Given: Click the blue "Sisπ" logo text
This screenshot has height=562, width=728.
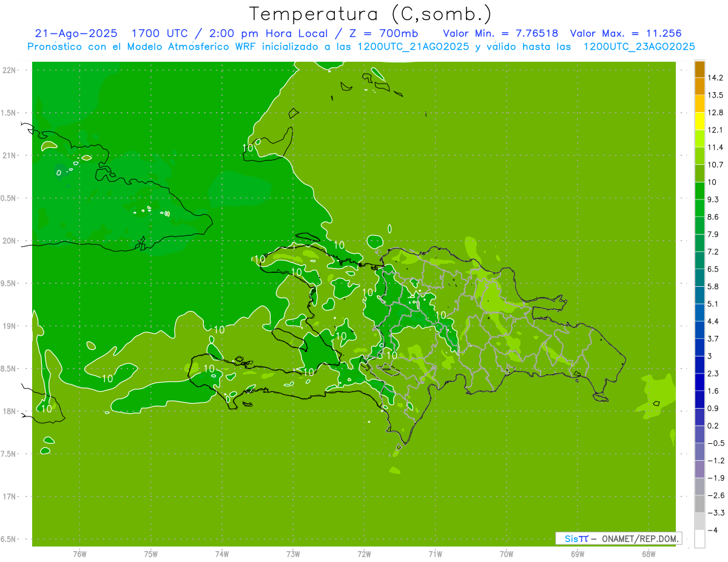Looking at the screenshot, I should 576,538.
